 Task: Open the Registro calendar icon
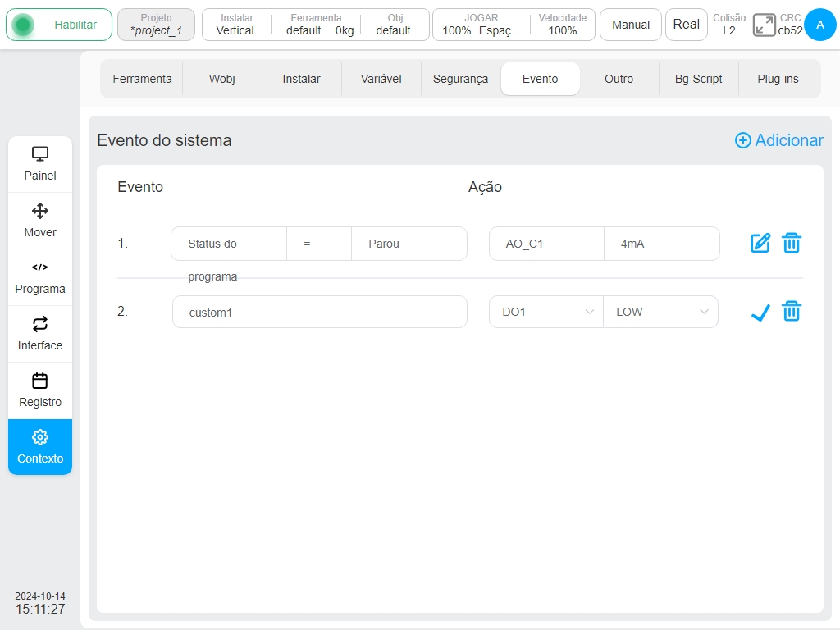pos(40,381)
